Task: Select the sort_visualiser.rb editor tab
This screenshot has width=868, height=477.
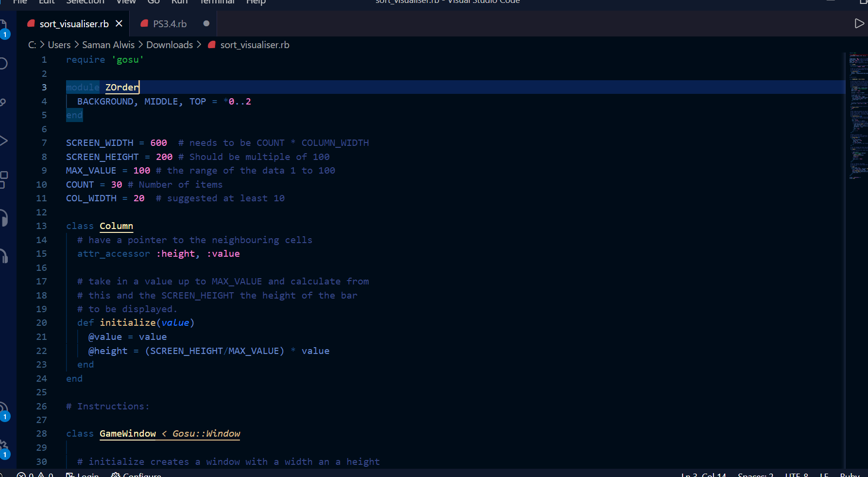Action: click(x=74, y=24)
